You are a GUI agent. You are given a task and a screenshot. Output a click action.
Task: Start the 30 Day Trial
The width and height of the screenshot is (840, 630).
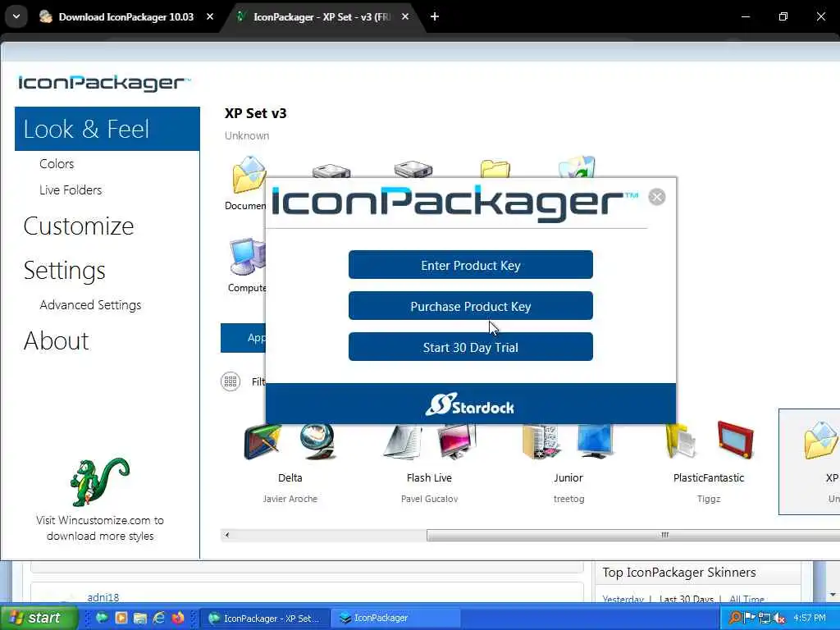(x=470, y=347)
